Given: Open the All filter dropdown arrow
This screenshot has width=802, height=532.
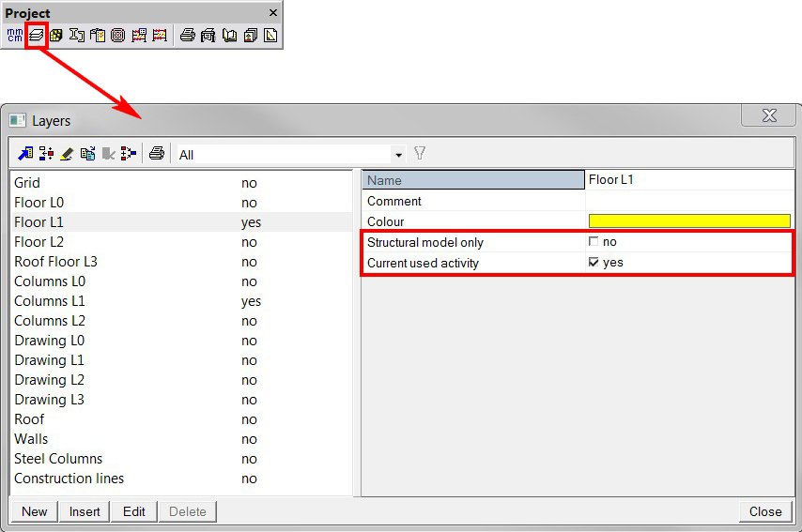Looking at the screenshot, I should [x=398, y=155].
